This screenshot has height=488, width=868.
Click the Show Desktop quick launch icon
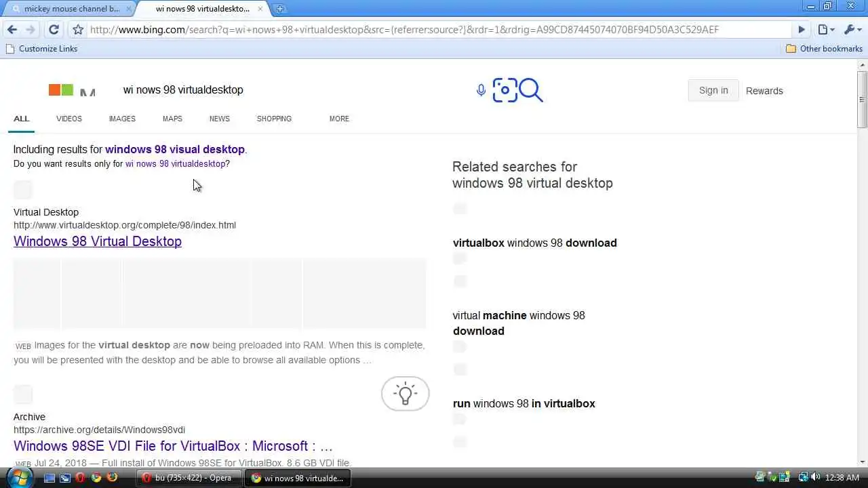tap(50, 478)
